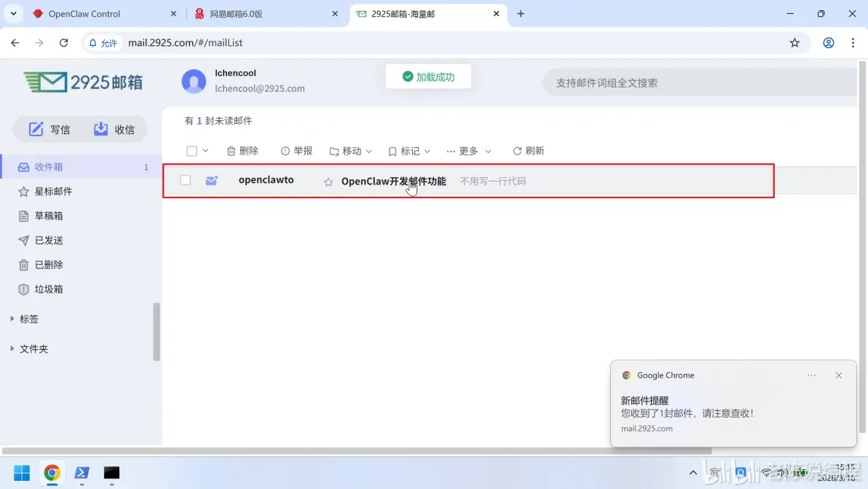
Task: Open email titled OpenClaw开发邮件功能
Action: click(x=394, y=181)
